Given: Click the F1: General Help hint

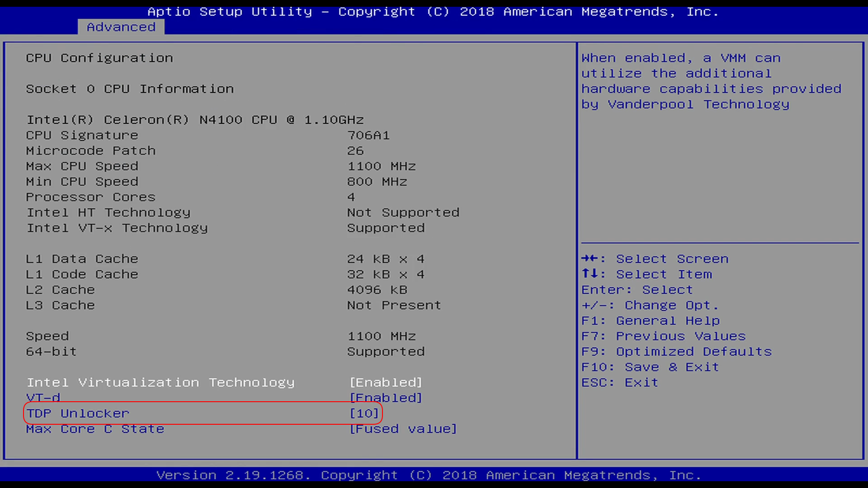Looking at the screenshot, I should coord(651,321).
